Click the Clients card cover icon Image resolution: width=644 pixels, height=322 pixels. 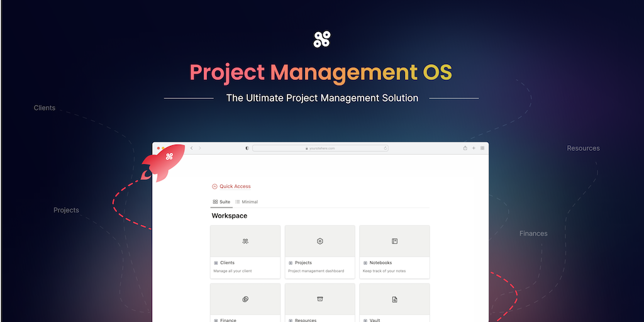tap(245, 241)
